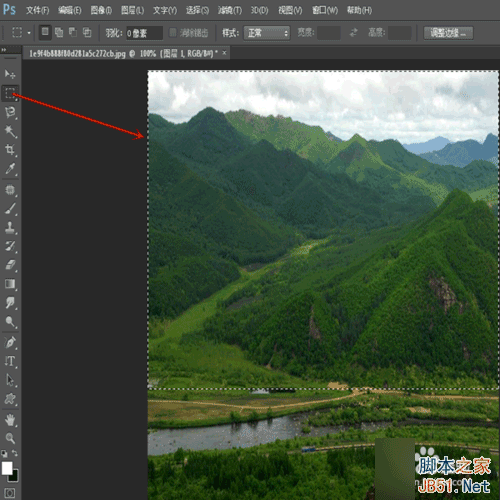Open the 滤镜(T) filter menu
This screenshot has height=500, width=500.
230,11
